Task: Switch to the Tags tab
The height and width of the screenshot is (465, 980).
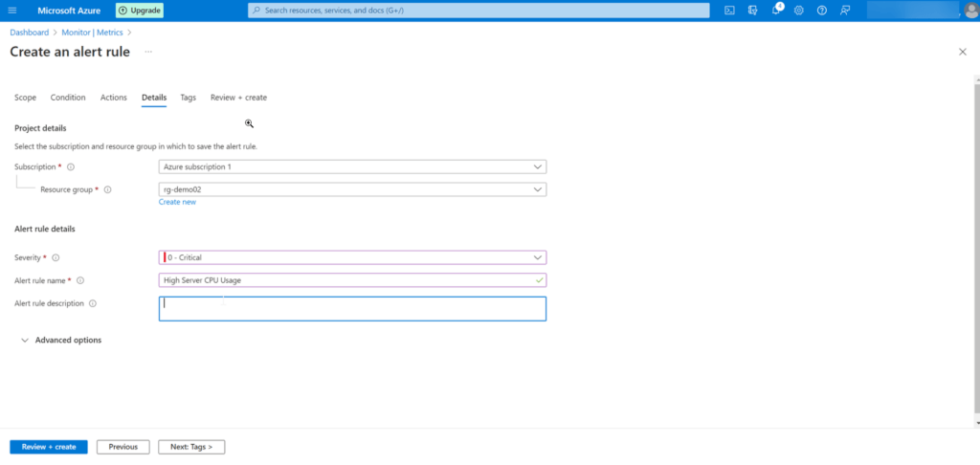Action: (x=189, y=98)
